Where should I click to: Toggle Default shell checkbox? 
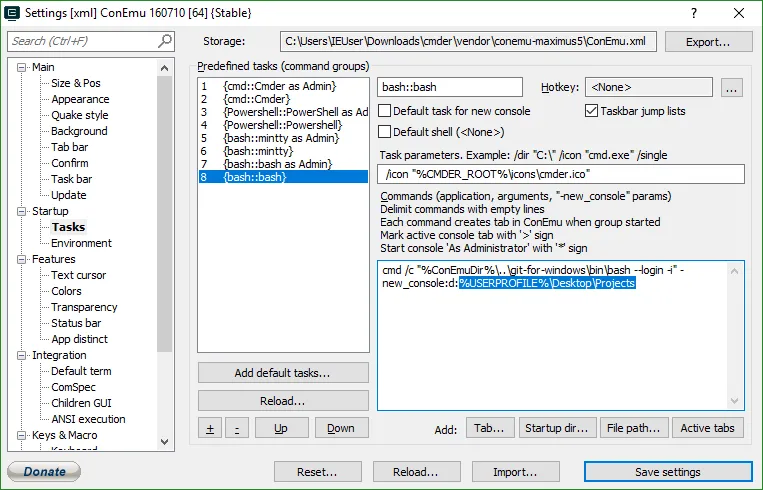[x=385, y=132]
